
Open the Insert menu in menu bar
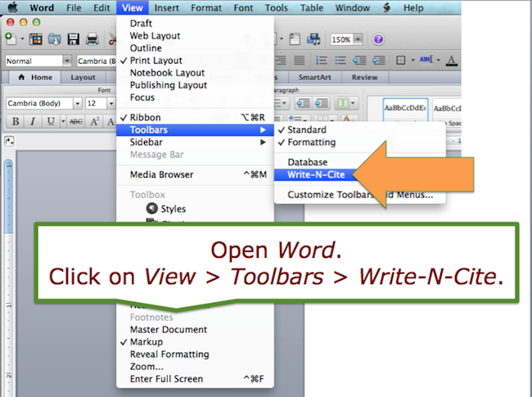(x=166, y=7)
